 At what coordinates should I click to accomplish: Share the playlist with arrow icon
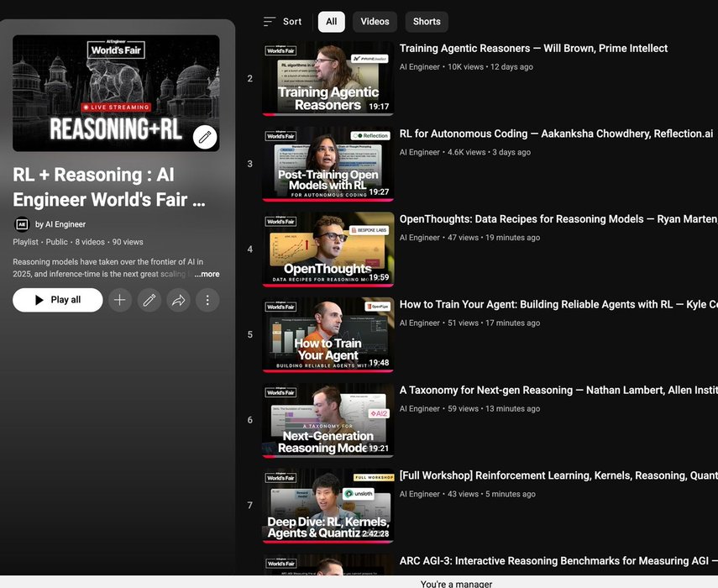point(178,300)
